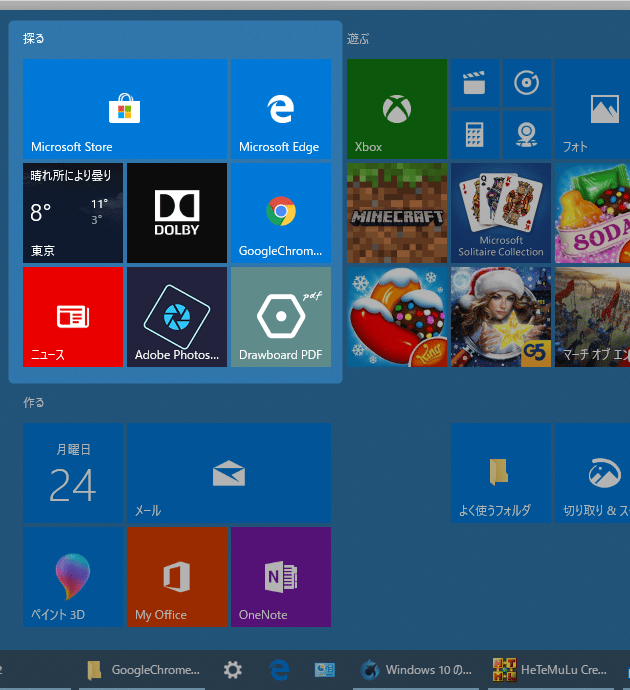Open the メール mail tile
Screen dimensions: 630x690
229,473
